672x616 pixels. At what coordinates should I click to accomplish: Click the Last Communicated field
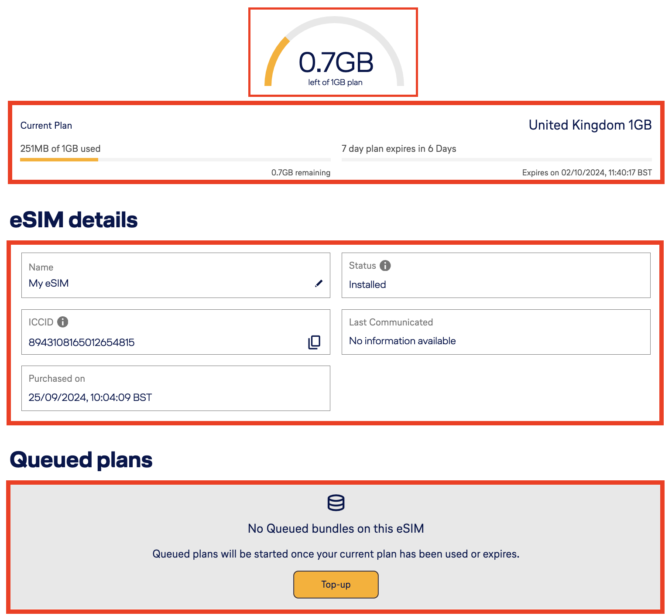(496, 332)
